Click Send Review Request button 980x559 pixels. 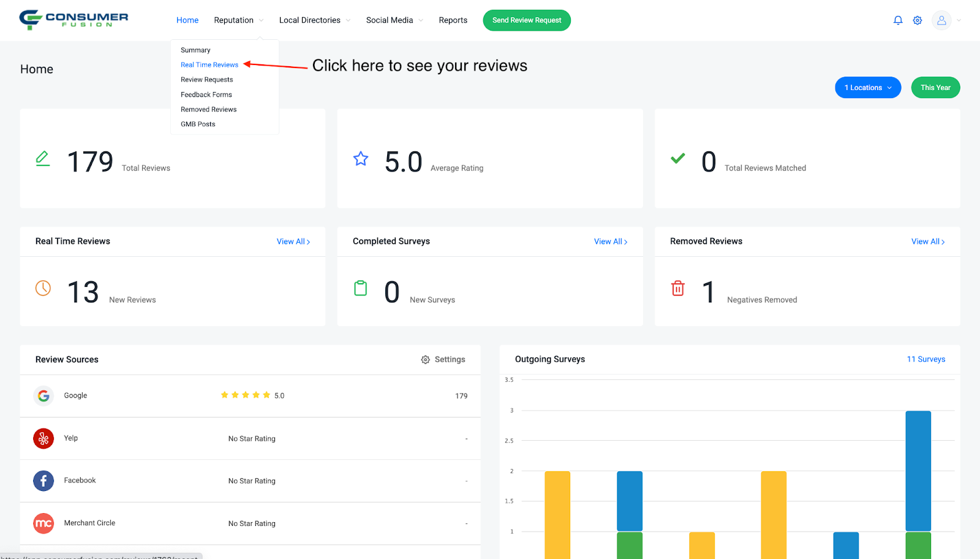tap(527, 20)
